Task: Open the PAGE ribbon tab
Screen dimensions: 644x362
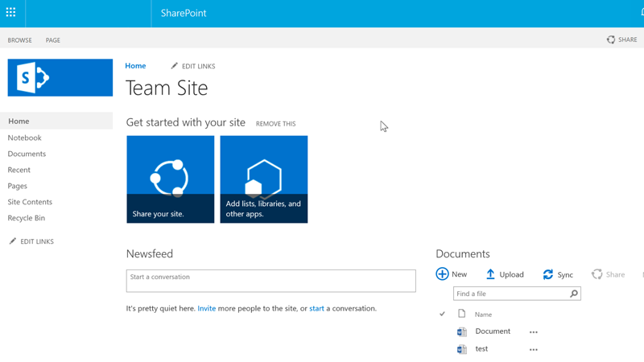Action: click(x=52, y=39)
